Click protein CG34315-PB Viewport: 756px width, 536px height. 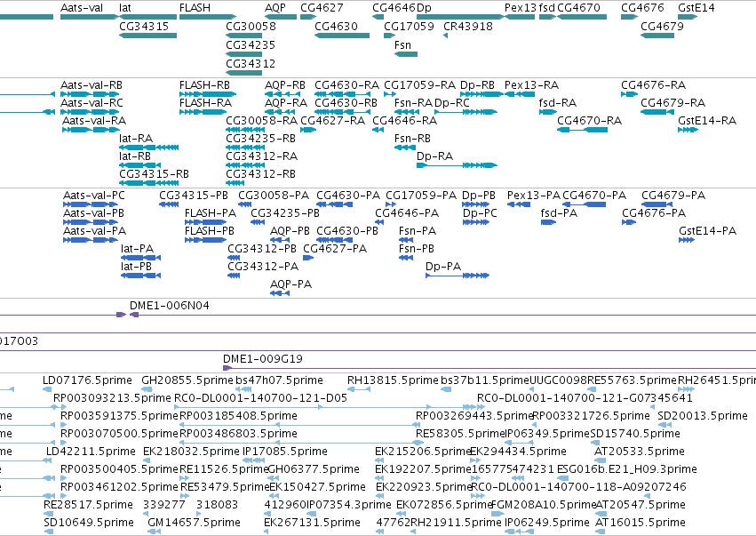pos(194,196)
